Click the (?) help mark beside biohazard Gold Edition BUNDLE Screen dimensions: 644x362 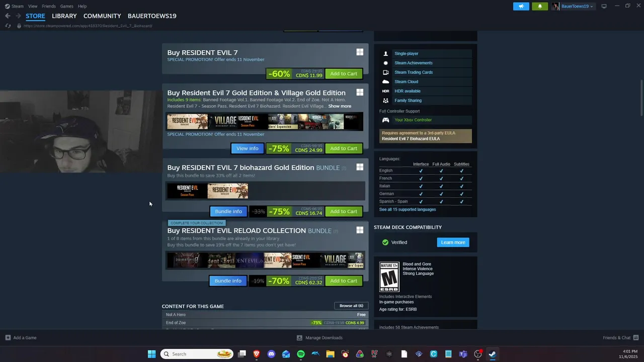point(344,168)
